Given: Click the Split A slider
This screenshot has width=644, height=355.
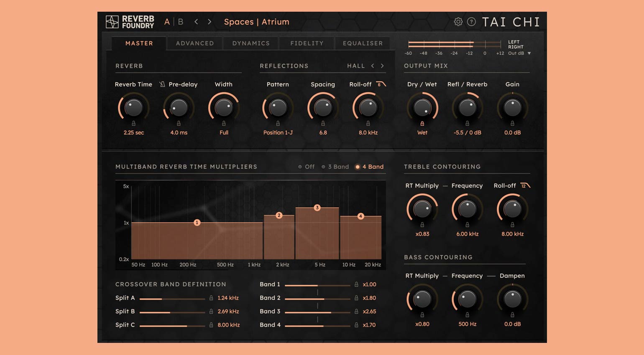Looking at the screenshot, I should pyautogui.click(x=172, y=299).
